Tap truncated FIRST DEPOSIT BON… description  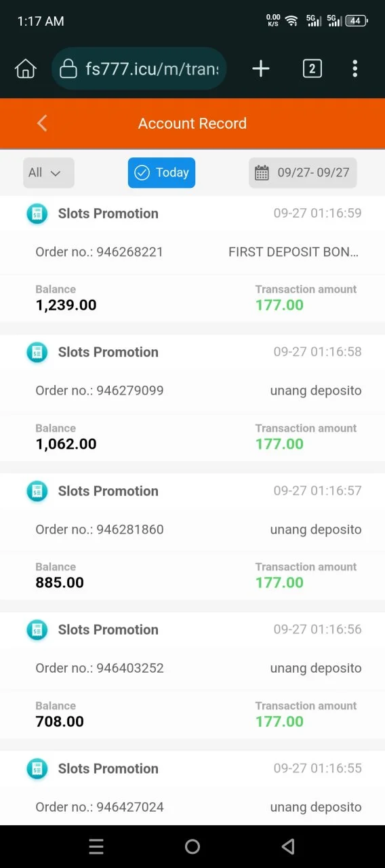pyautogui.click(x=293, y=252)
